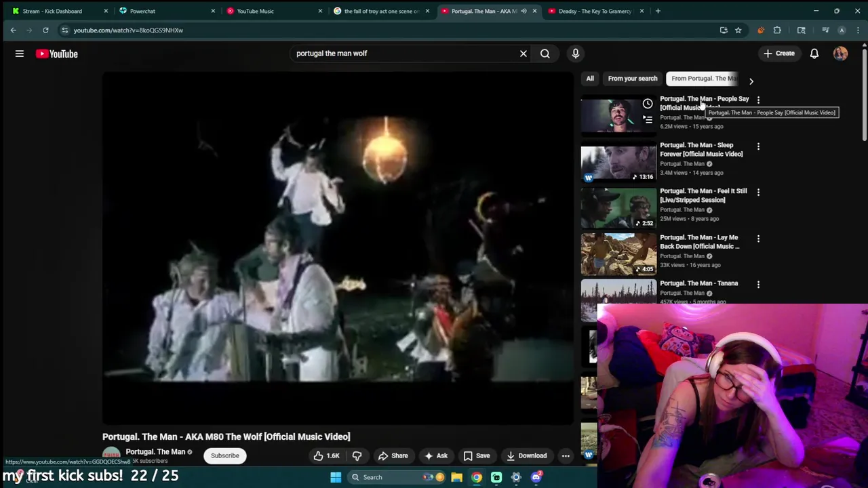
Task: Open options for Tanana video
Action: 758,285
